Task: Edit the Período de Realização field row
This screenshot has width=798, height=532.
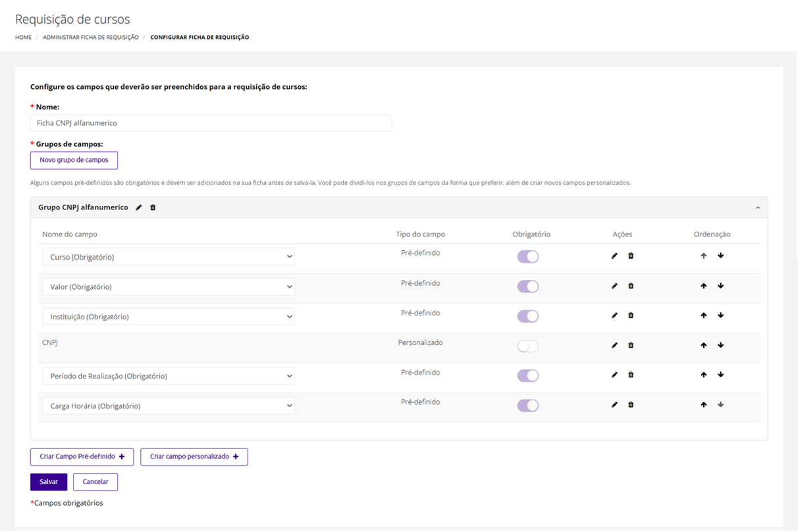Action: pos(614,375)
